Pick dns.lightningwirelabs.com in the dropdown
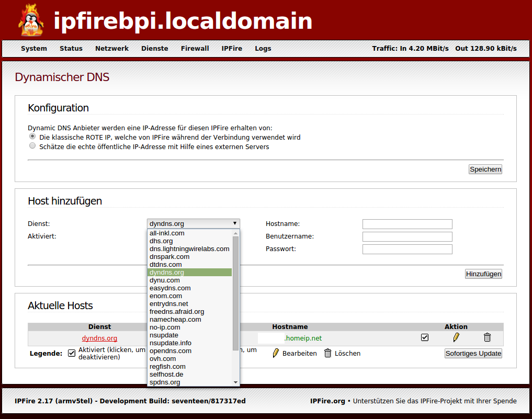Viewport: 532px width, 419px height. click(x=190, y=248)
